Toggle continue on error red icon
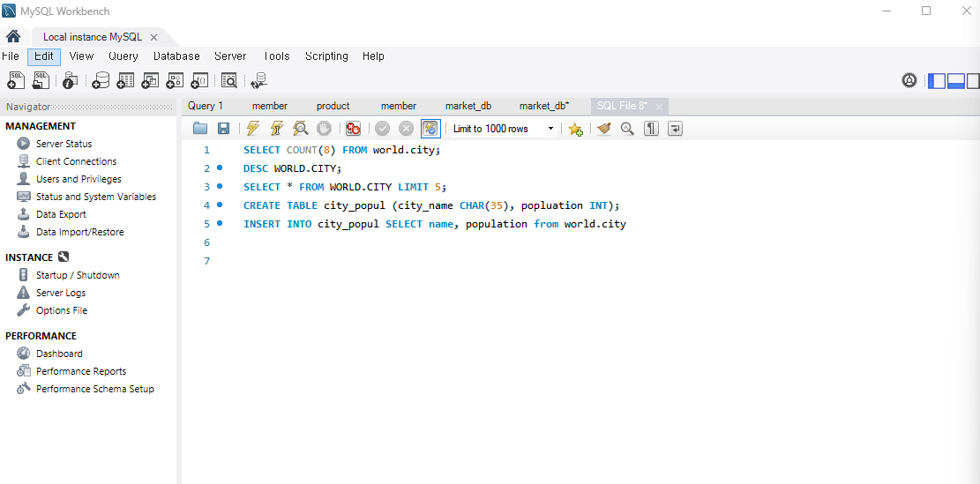The height and width of the screenshot is (484, 980). tap(353, 129)
